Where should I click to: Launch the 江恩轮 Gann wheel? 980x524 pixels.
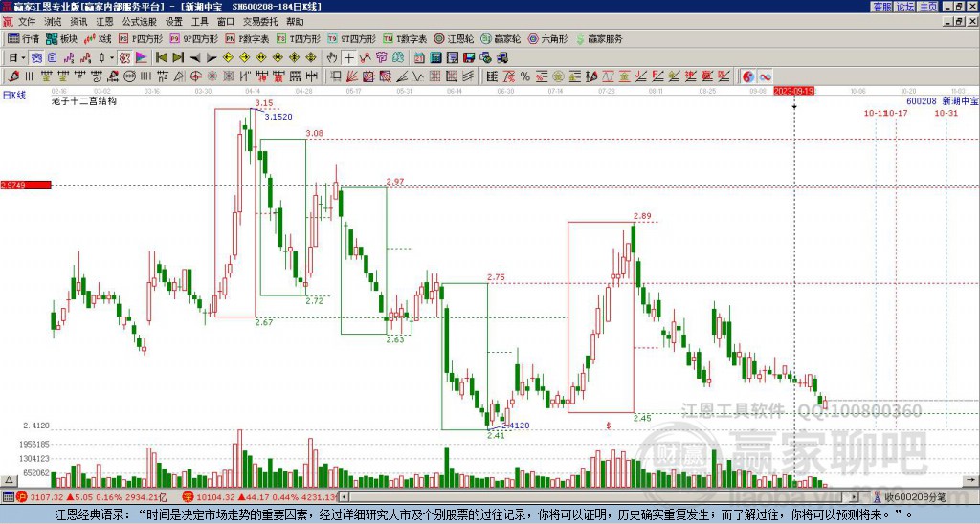pos(454,38)
